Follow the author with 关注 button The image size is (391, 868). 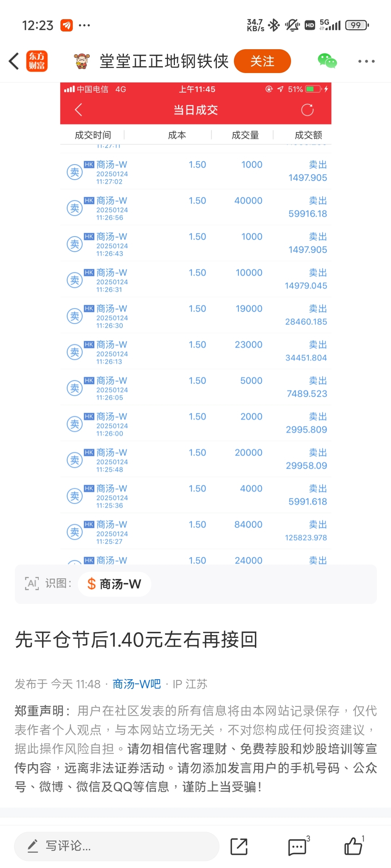click(262, 61)
